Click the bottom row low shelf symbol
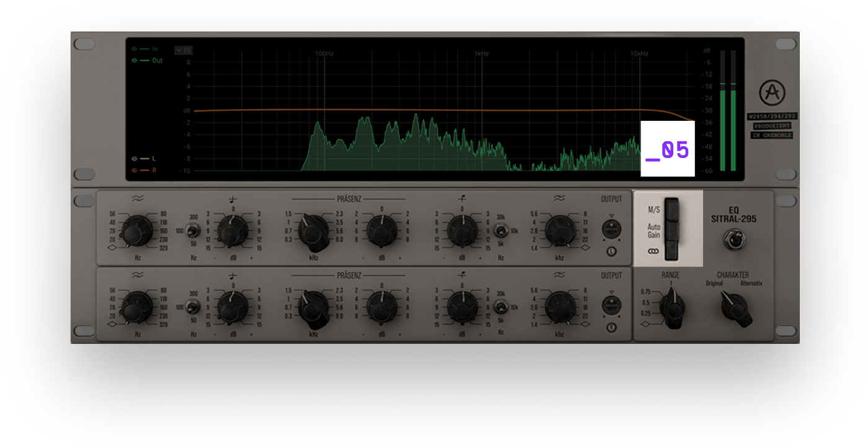Viewport: 868px width, 448px height. (x=233, y=275)
